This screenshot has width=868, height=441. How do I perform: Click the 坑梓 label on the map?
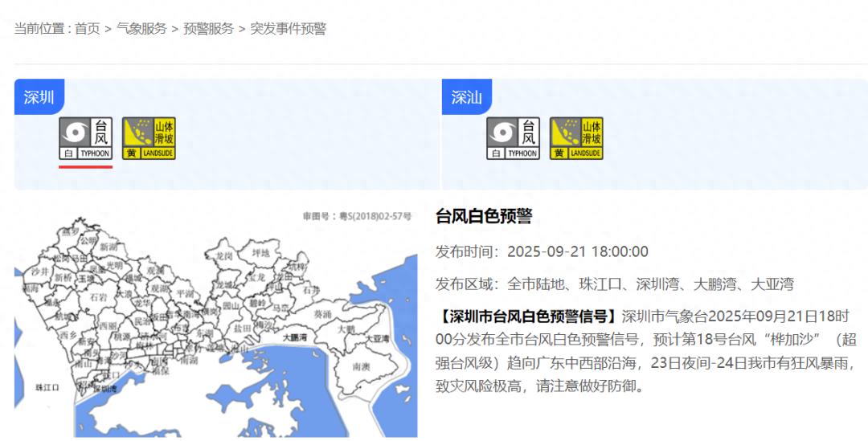pos(297,267)
